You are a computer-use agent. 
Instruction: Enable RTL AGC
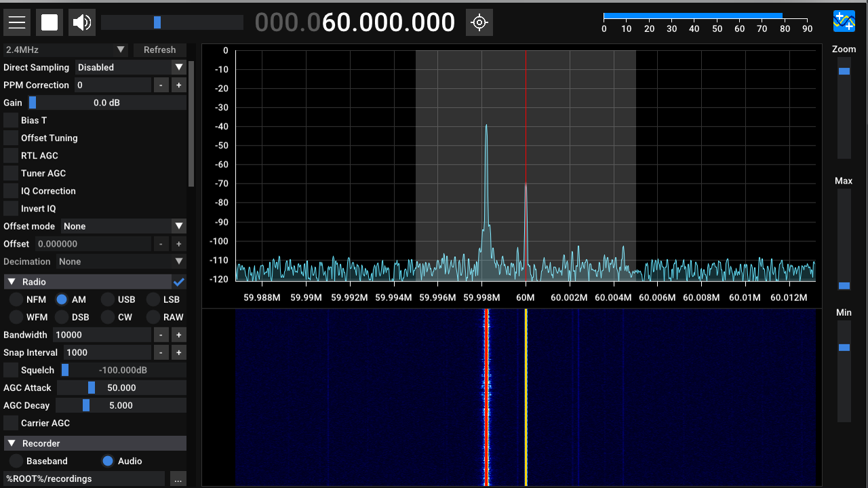[9, 155]
